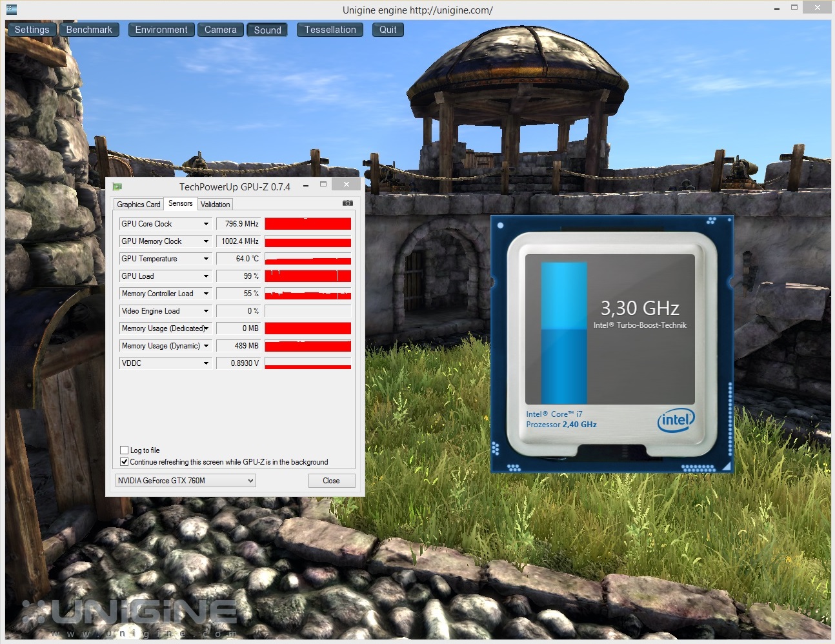The height and width of the screenshot is (644, 835).
Task: Click the 99 % GPU load value
Action: pyautogui.click(x=238, y=276)
